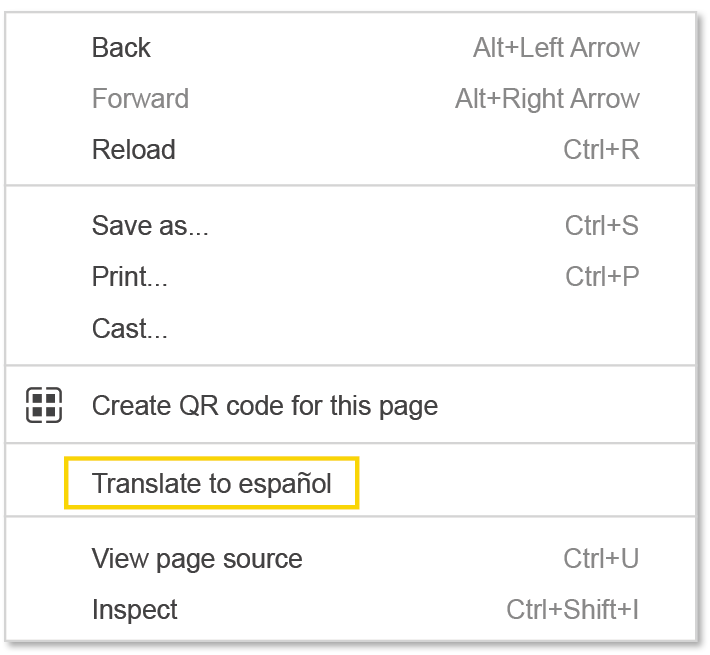This screenshot has height=655, width=710.
Task: Click the Ctrl+R shortcut text
Action: pyautogui.click(x=601, y=150)
